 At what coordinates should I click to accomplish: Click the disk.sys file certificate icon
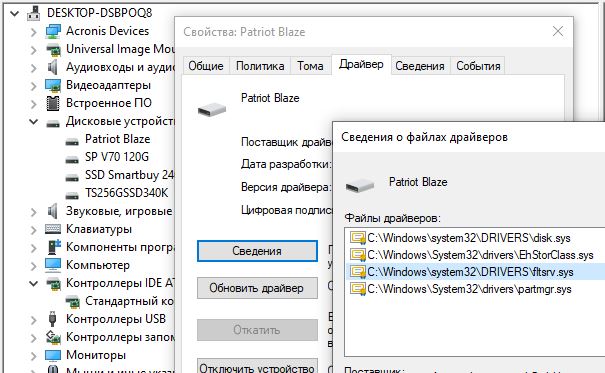pos(358,238)
